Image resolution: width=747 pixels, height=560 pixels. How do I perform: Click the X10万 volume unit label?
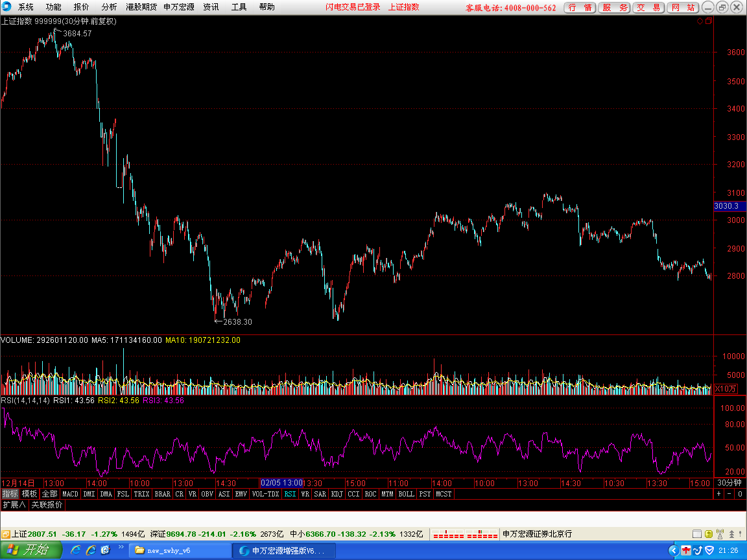pyautogui.click(x=726, y=389)
